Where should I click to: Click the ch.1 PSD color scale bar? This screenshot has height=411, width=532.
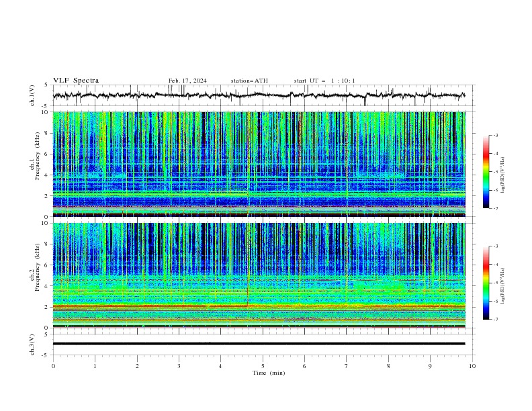[x=486, y=172]
